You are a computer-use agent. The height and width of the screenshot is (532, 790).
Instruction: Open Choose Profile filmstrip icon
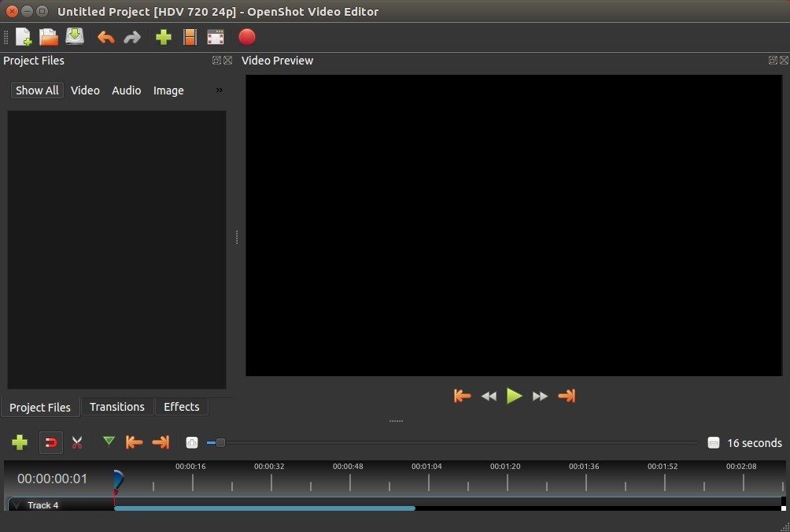[x=190, y=37]
